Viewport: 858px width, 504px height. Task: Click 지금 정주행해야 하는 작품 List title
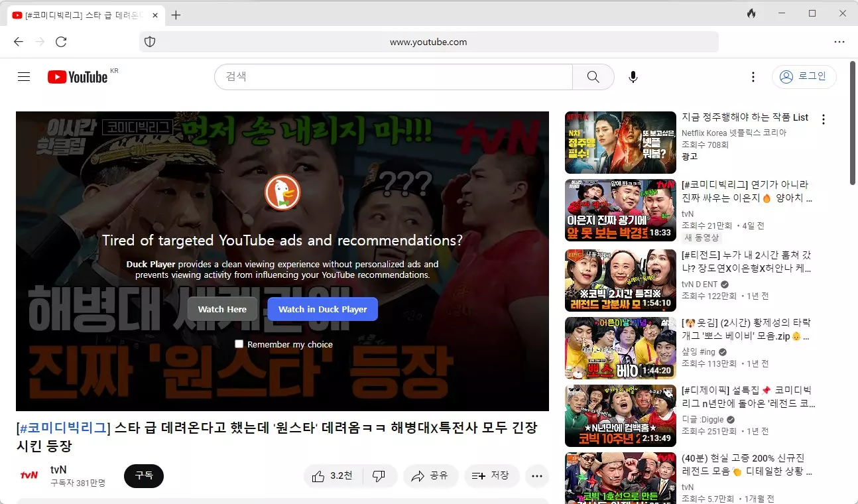745,117
